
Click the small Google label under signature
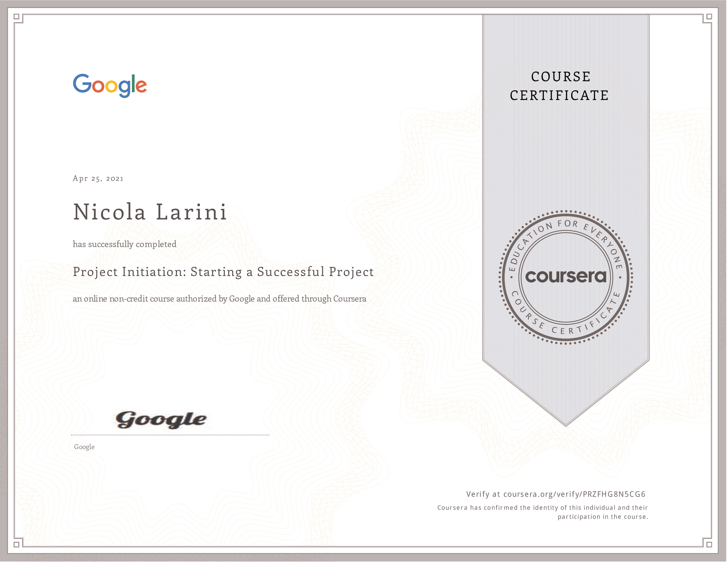click(x=84, y=447)
